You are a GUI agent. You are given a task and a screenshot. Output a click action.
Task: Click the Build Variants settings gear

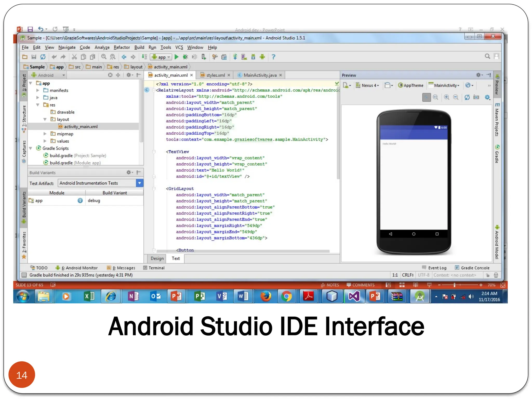tap(129, 172)
